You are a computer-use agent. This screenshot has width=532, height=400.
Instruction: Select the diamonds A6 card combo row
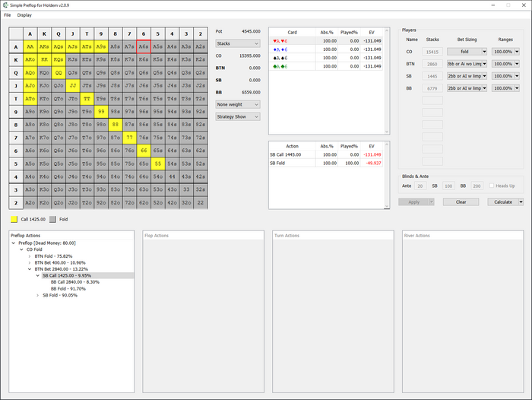coord(280,49)
